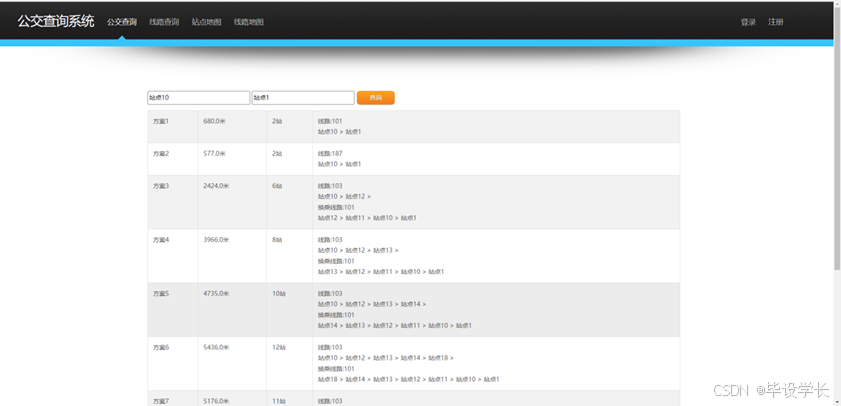Viewport: 841px width, 406px height.
Task: Click 线路:103 in the 方案3 row
Action: [x=330, y=186]
